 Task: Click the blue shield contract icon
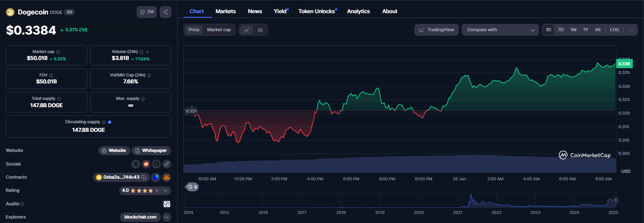pyautogui.click(x=156, y=177)
